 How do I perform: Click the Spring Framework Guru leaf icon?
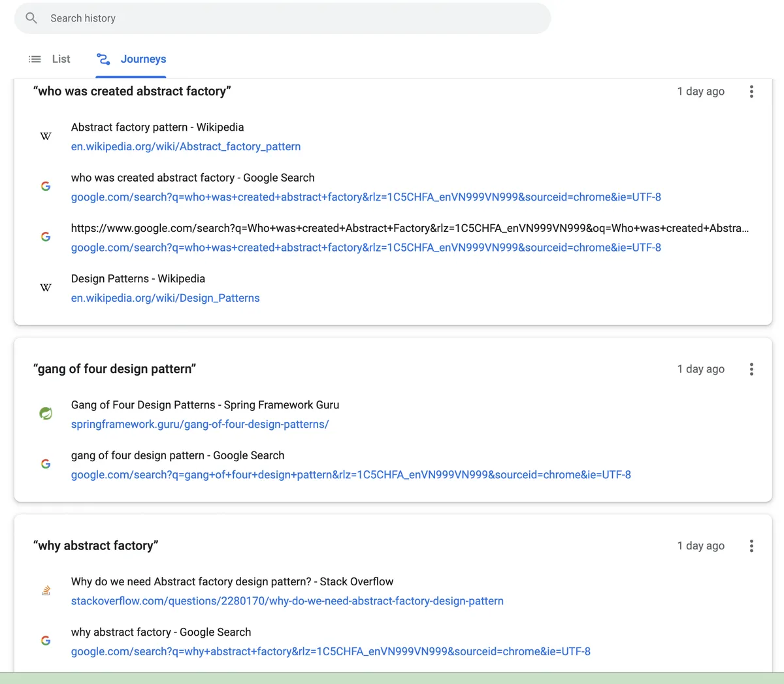[46, 413]
